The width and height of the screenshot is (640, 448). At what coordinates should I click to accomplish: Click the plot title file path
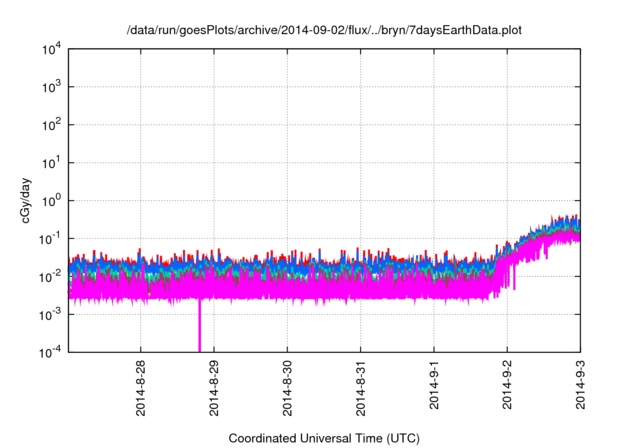(x=324, y=30)
